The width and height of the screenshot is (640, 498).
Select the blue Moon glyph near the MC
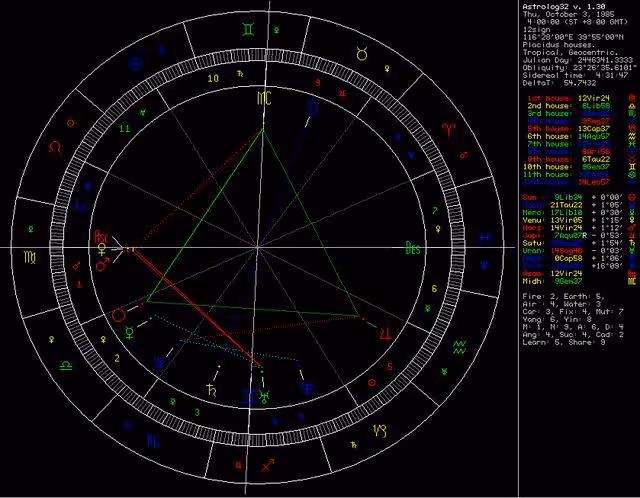(x=313, y=109)
